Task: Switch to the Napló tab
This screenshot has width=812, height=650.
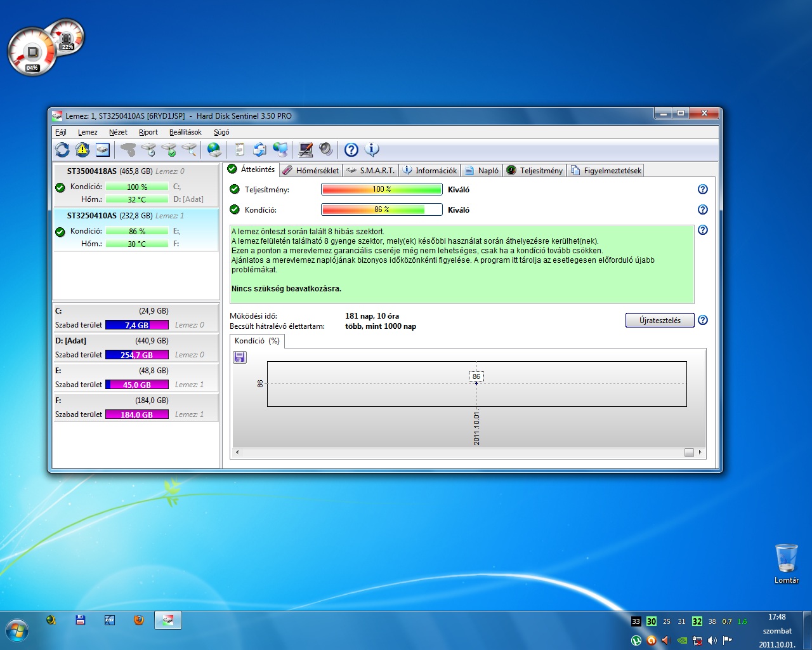Action: [x=481, y=170]
